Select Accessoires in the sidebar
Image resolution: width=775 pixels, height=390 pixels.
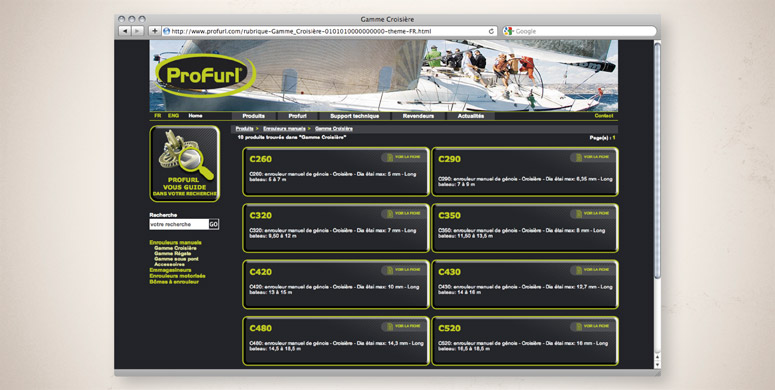pos(170,264)
